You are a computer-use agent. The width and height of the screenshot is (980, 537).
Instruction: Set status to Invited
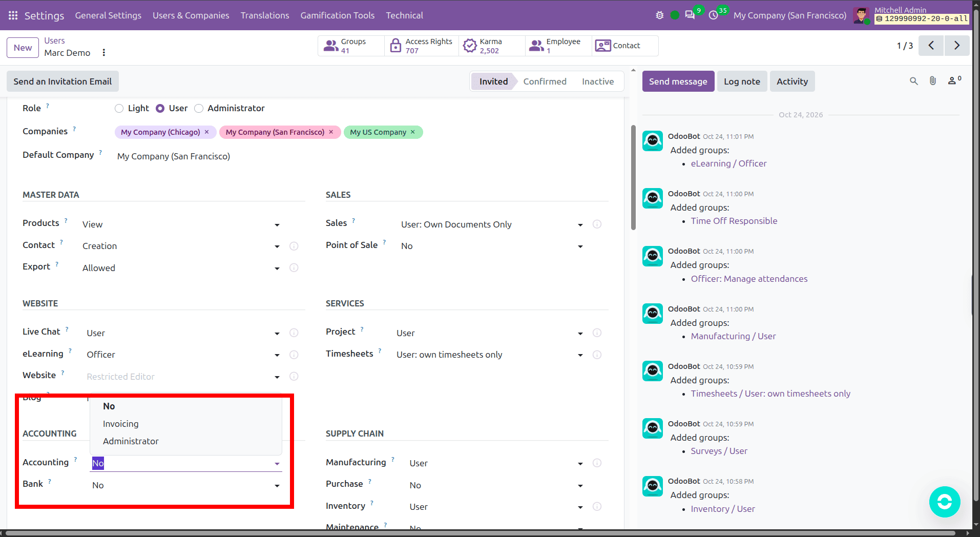[493, 81]
